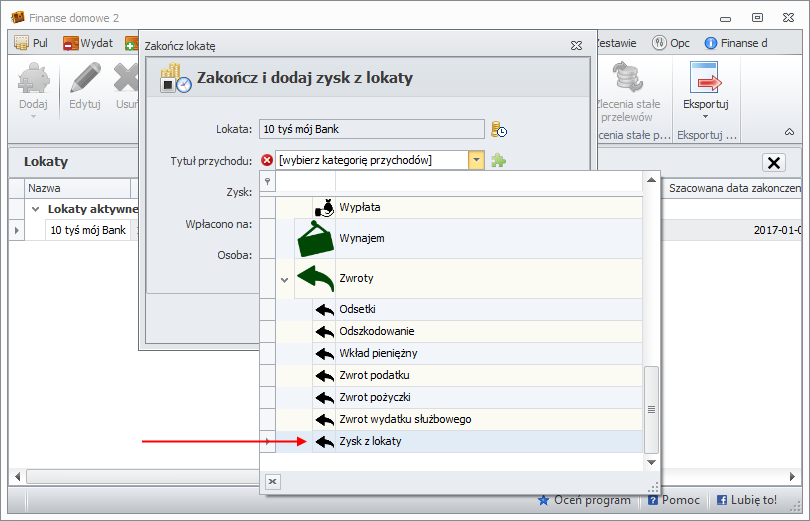The height and width of the screenshot is (521, 810).
Task: Click the green puzzle add-category icon
Action: (498, 160)
